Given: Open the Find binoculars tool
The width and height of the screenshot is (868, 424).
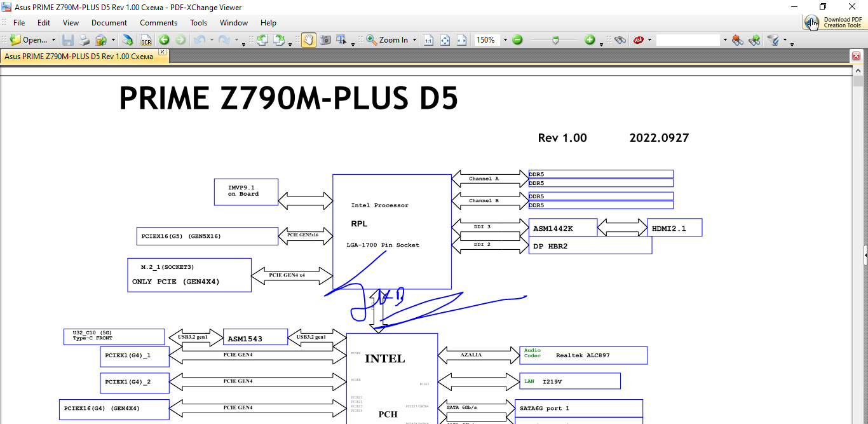Looking at the screenshot, I should [x=620, y=40].
